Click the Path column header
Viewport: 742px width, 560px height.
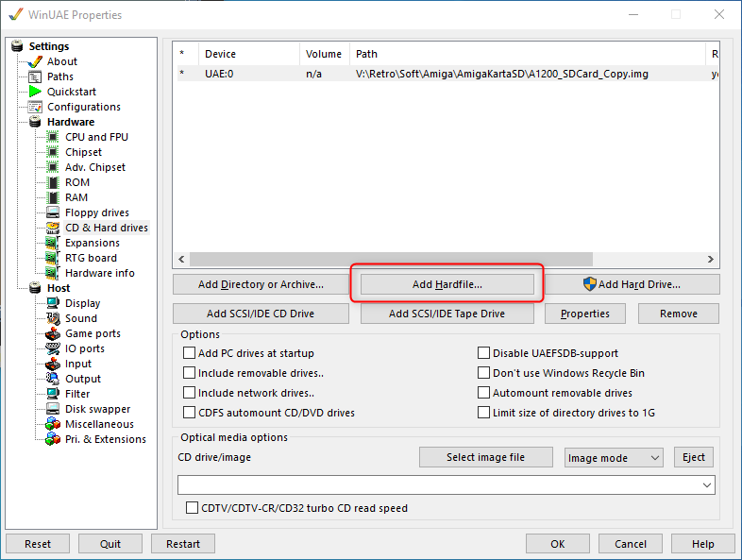tap(528, 54)
